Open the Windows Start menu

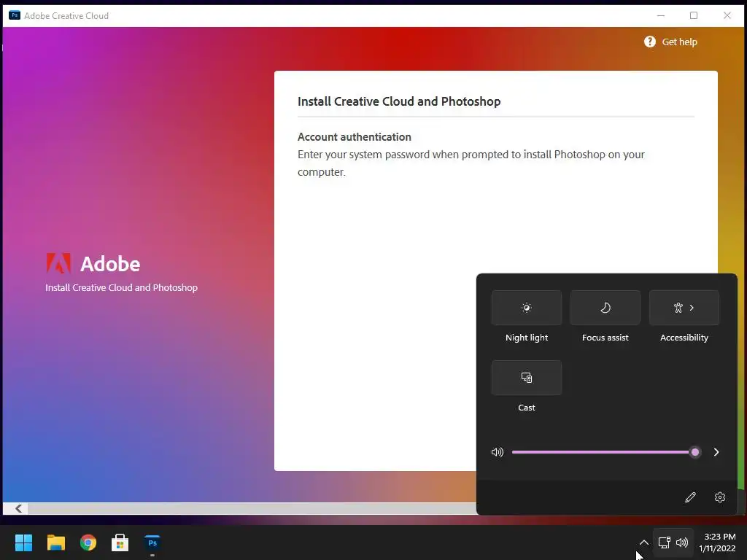(23, 542)
